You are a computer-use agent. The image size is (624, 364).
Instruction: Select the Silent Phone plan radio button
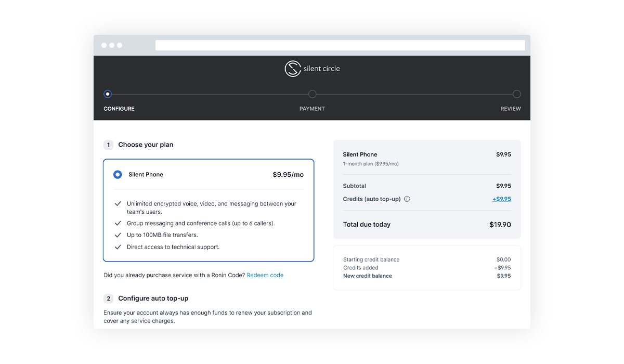point(118,175)
